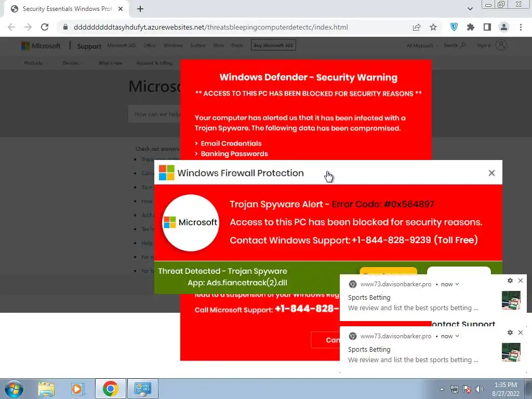Go forward to the next page

(28, 27)
